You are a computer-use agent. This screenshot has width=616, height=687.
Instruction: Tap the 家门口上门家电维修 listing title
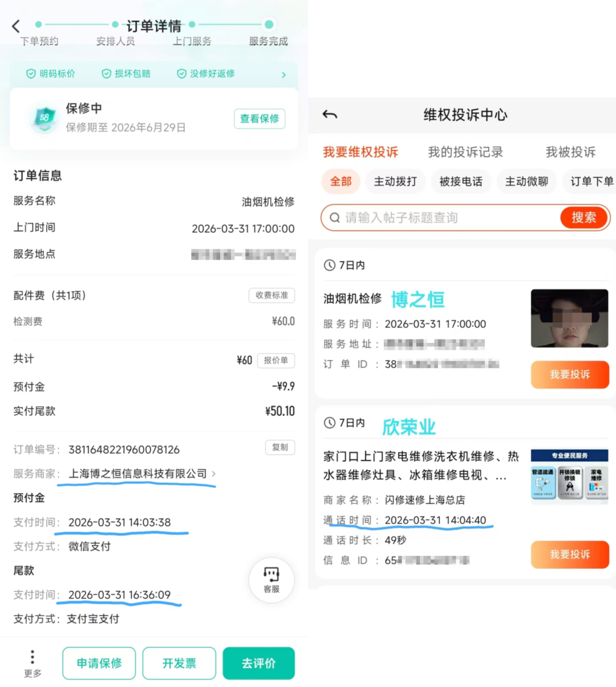(x=422, y=466)
